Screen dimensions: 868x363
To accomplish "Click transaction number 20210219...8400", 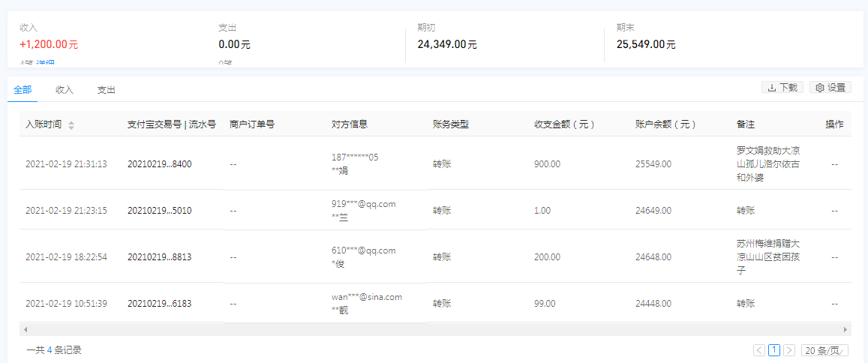I will [x=159, y=163].
